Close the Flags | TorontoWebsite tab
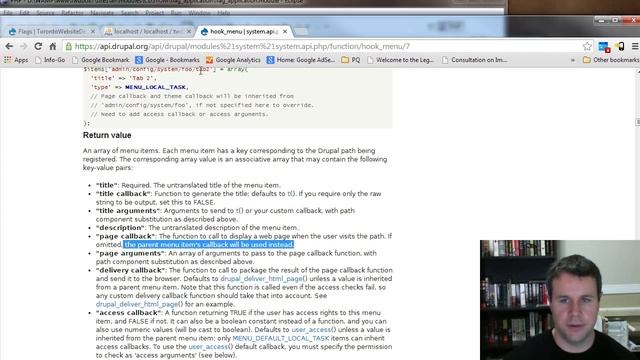640x360 pixels. pos(93,31)
